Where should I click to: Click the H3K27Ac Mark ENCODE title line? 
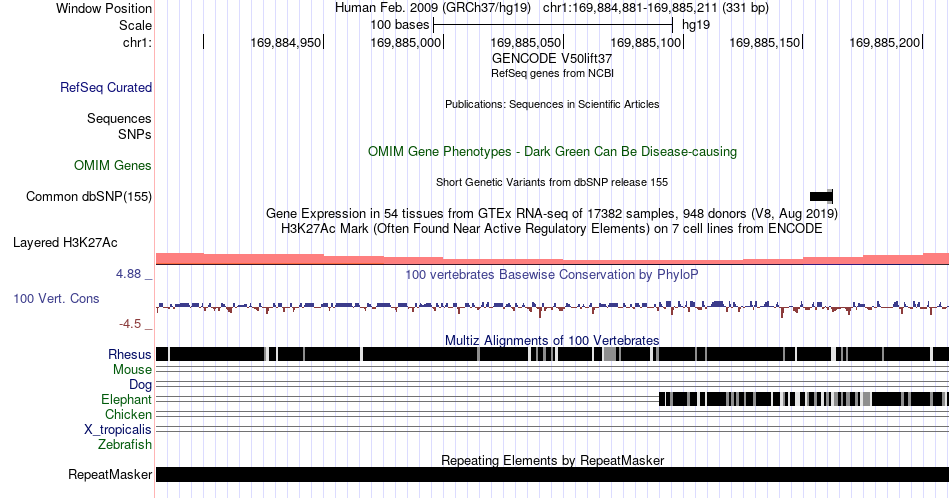coord(552,228)
